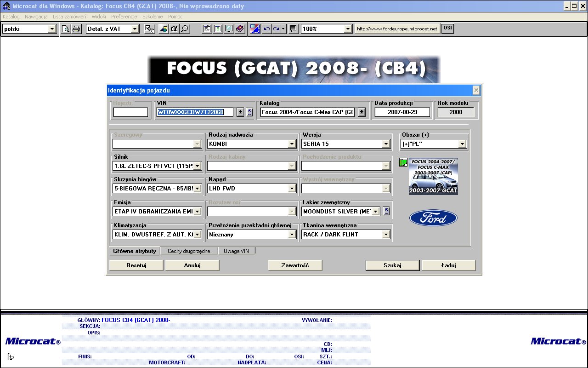The width and height of the screenshot is (588, 368).
Task: Click the undo arrow icon in toolbar
Action: (x=266, y=29)
